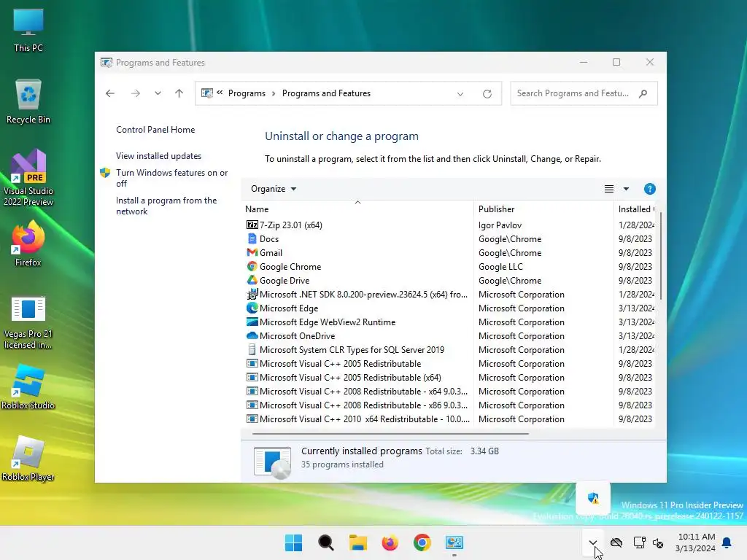Click the search magnifier icon

(x=643, y=93)
